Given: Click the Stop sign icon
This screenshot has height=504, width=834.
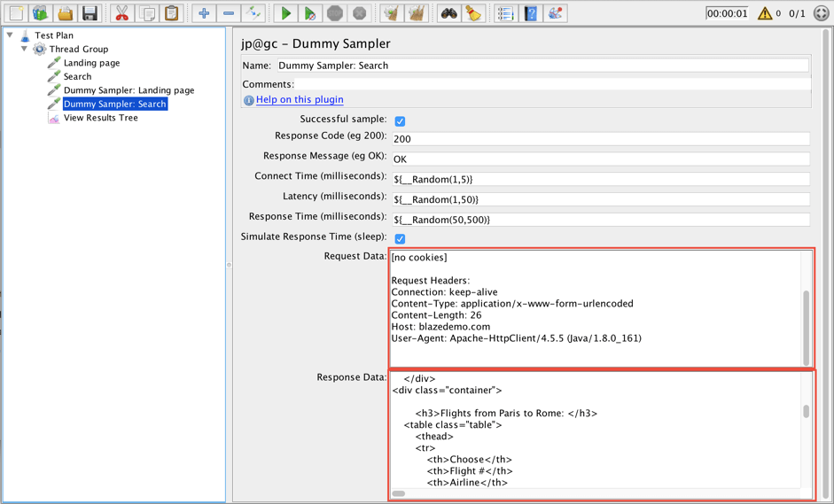Looking at the screenshot, I should point(334,12).
